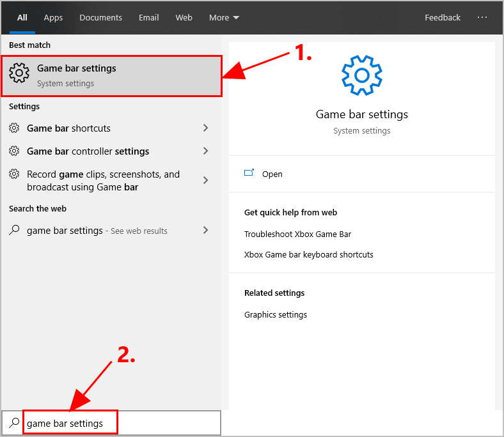Image resolution: width=504 pixels, height=437 pixels.
Task: Expand Game bar controller settings chevron
Action: [206, 151]
